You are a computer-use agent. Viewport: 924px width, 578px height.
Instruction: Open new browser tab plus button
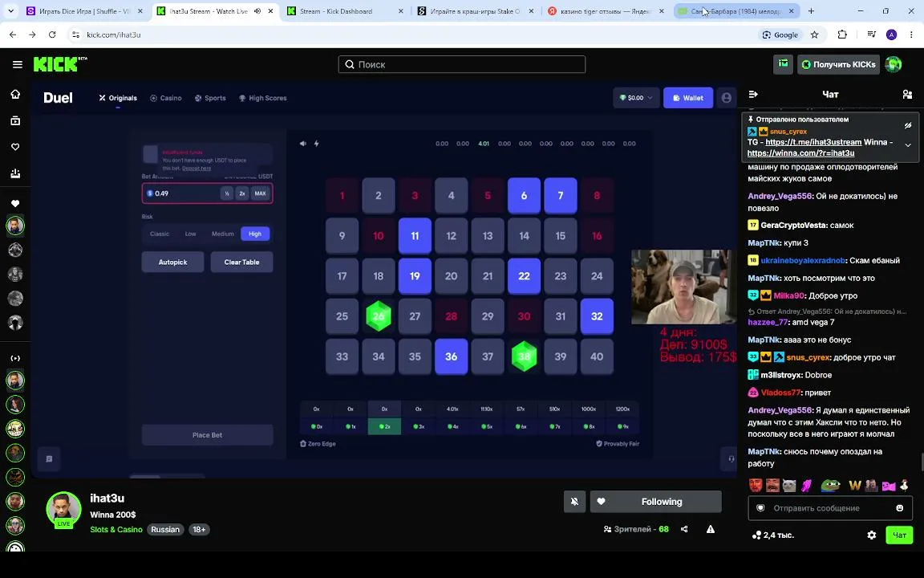[811, 10]
